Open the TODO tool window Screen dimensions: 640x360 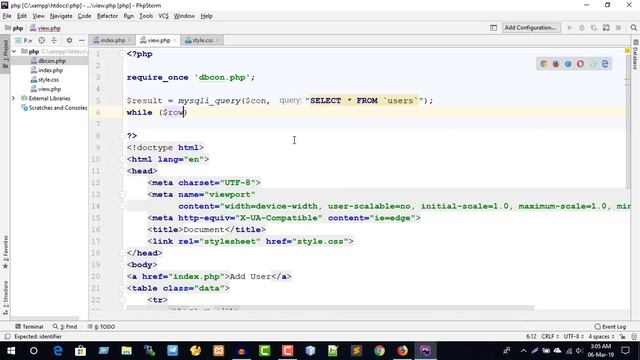[101, 327]
